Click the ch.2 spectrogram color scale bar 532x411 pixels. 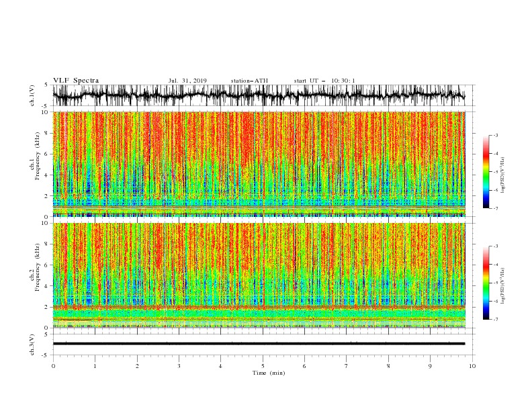[486, 283]
